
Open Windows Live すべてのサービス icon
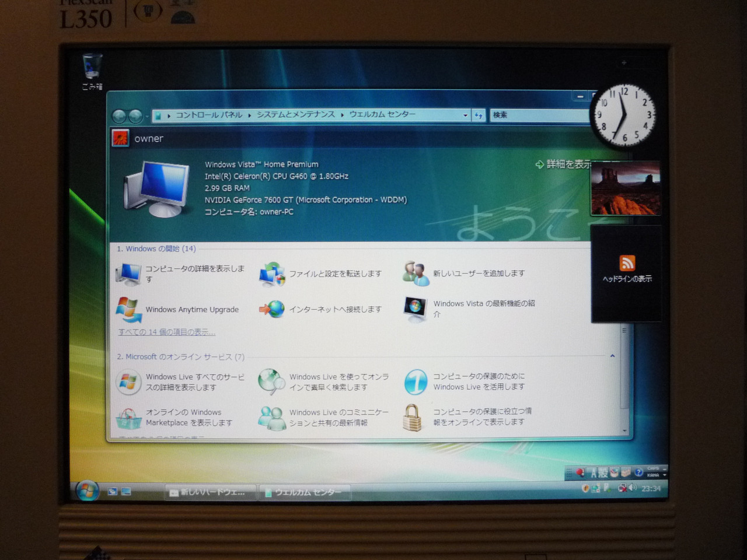click(128, 382)
